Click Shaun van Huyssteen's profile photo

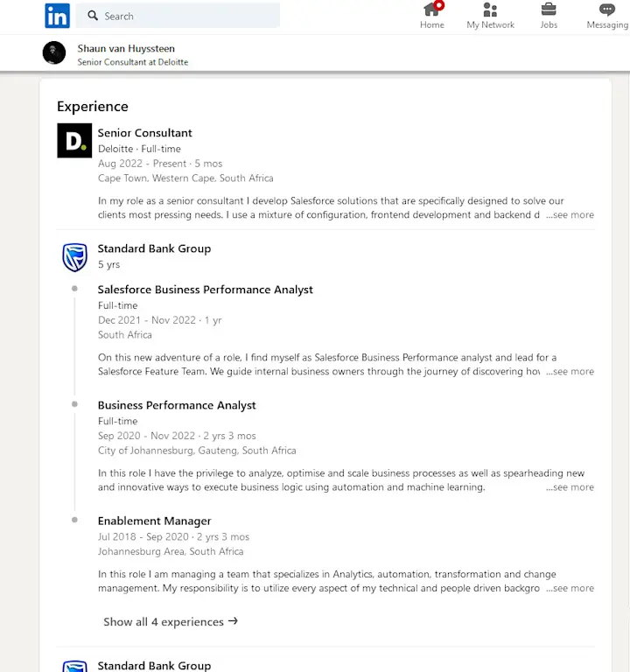tap(54, 52)
